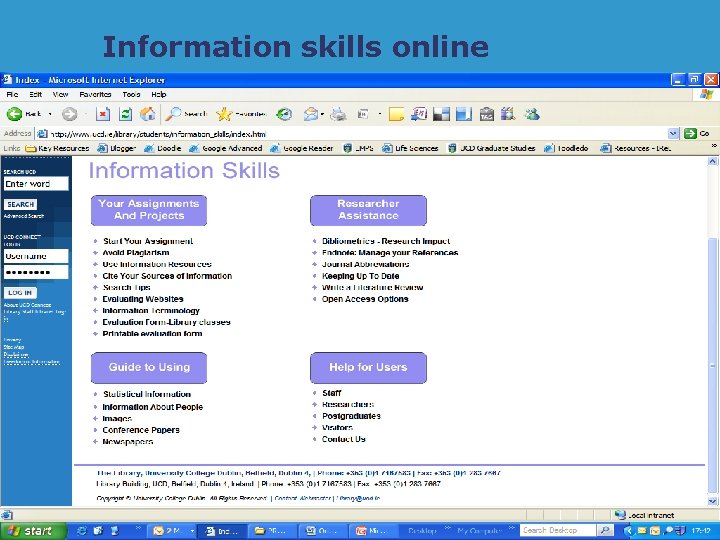Click the page scrollbar up arrow
The width and height of the screenshot is (720, 540).
coord(712,161)
